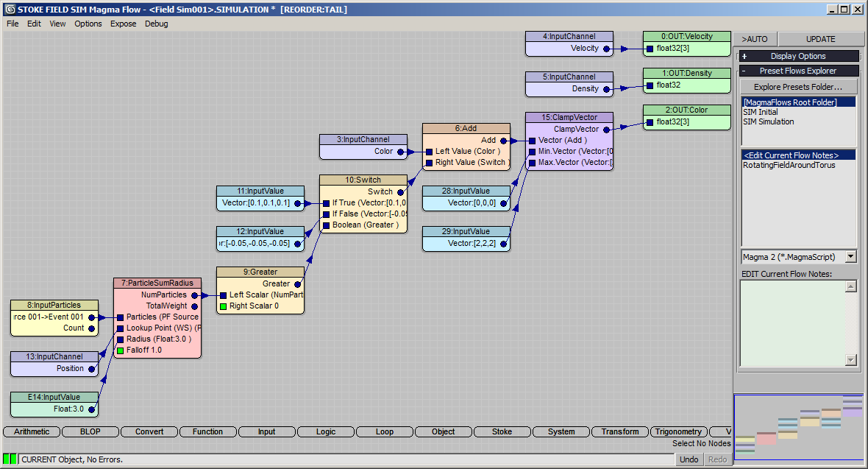Image resolution: width=868 pixels, height=469 pixels.
Task: Open the Function node category
Action: 207,432
